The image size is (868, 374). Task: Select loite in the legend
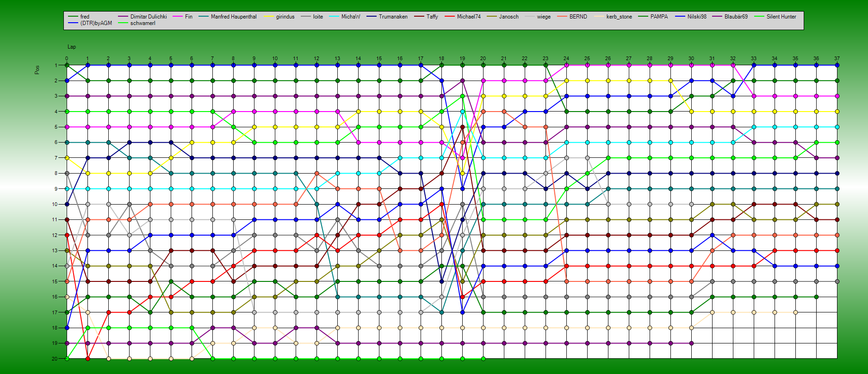click(x=318, y=17)
